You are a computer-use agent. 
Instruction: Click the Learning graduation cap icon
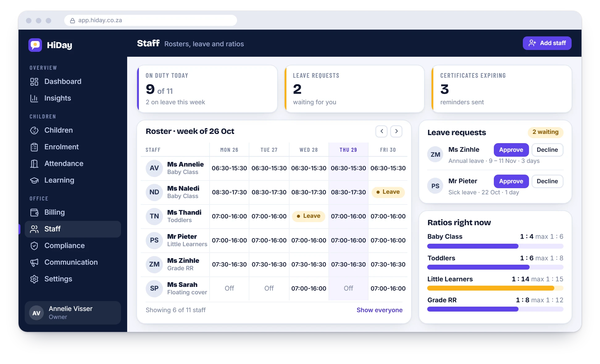pos(34,180)
